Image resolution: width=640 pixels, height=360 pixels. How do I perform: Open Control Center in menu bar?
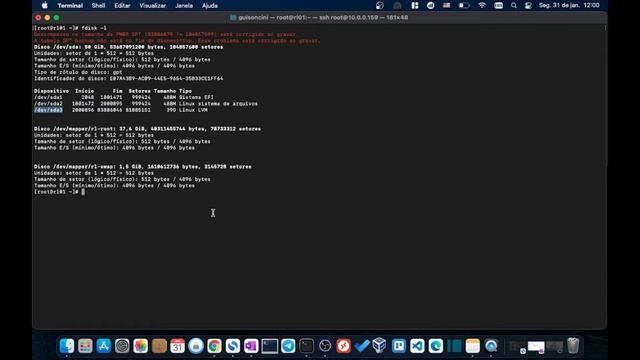coord(528,6)
